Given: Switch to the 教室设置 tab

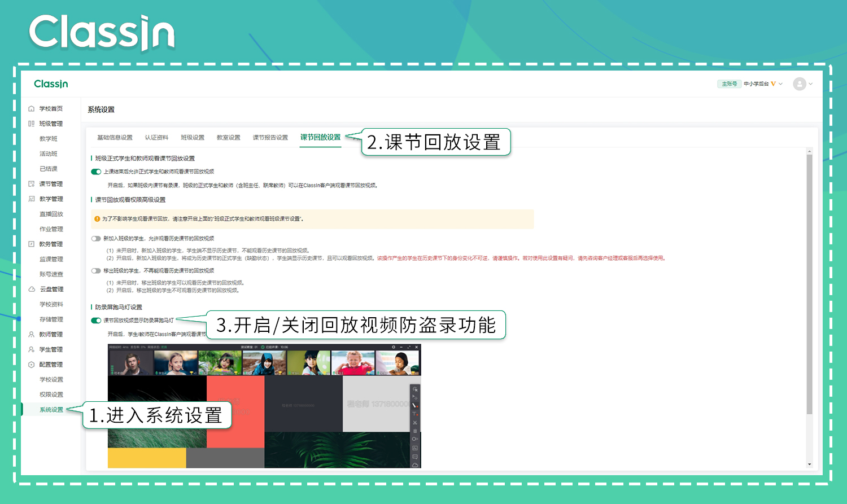Looking at the screenshot, I should [229, 138].
